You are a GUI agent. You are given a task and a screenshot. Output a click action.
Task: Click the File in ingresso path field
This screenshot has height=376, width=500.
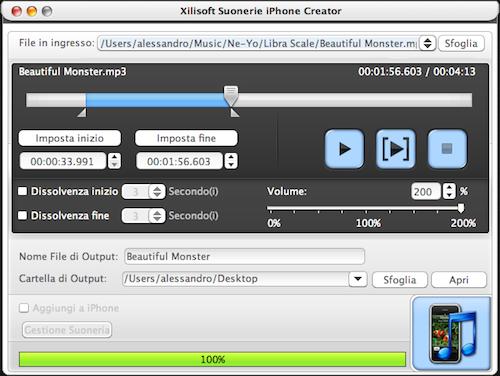tap(258, 43)
